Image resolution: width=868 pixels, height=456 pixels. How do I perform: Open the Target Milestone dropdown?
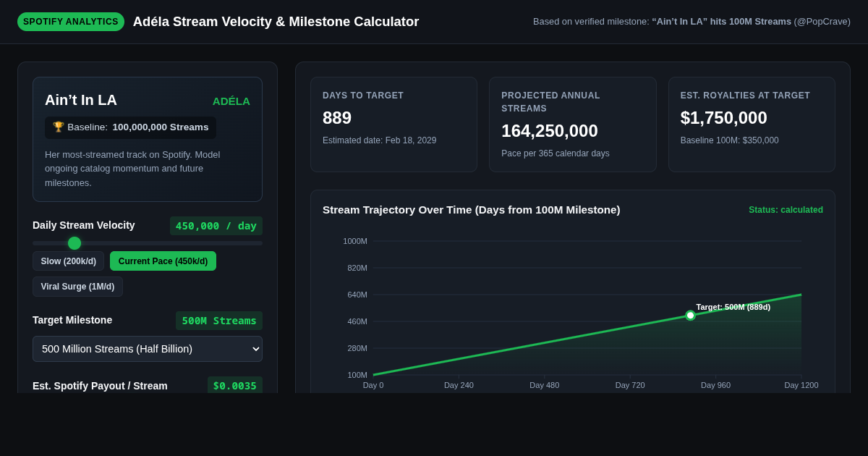148,349
